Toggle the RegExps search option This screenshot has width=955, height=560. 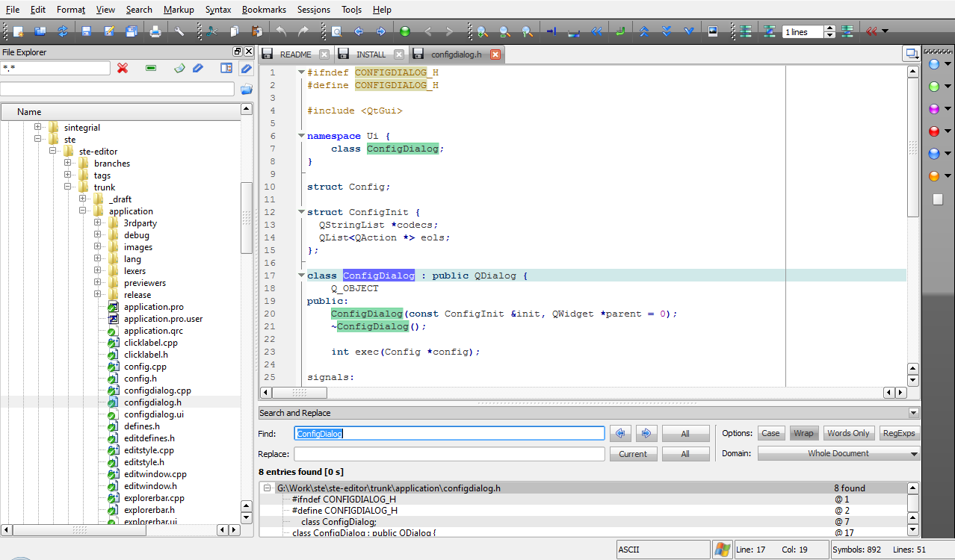pos(899,433)
